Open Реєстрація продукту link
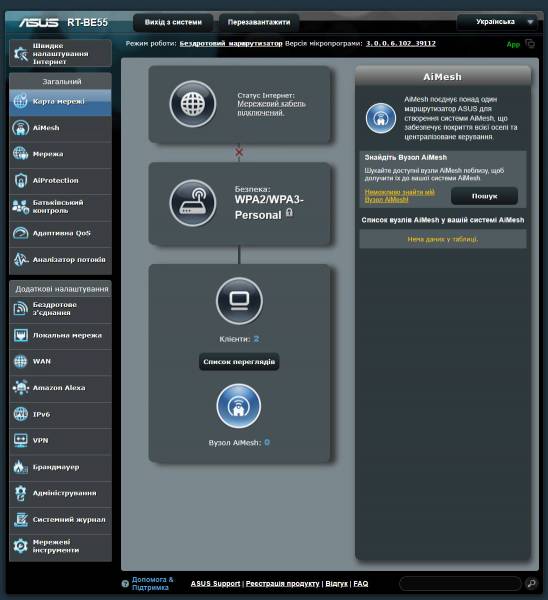This screenshot has height=600, width=548. point(282,584)
